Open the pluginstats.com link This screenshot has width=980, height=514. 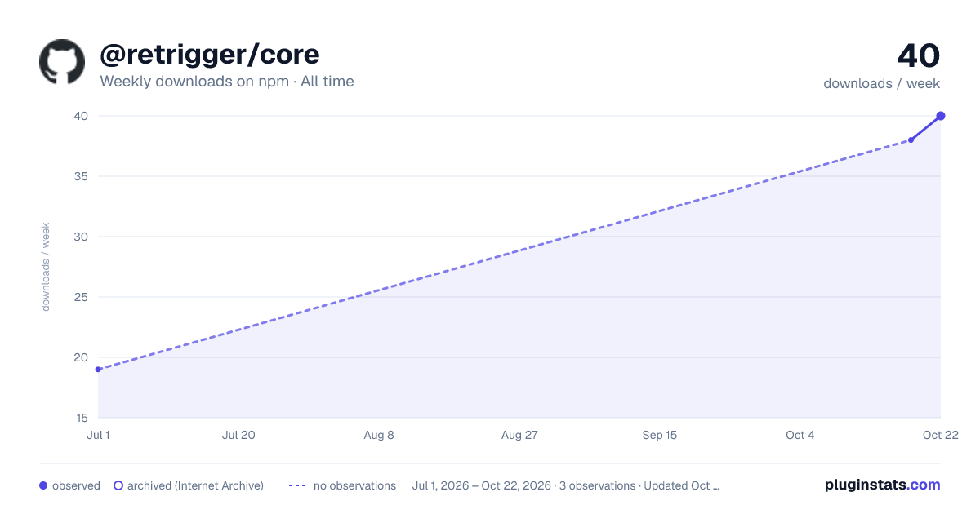point(883,485)
